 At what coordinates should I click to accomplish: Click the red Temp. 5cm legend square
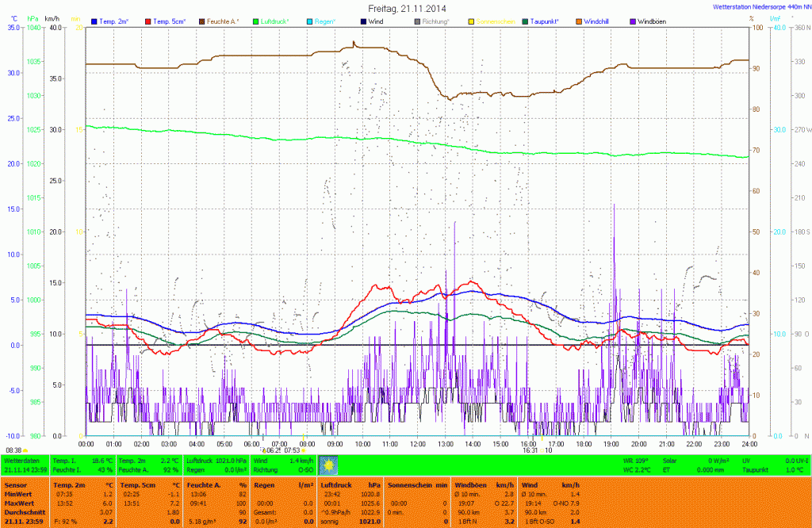[x=148, y=21]
